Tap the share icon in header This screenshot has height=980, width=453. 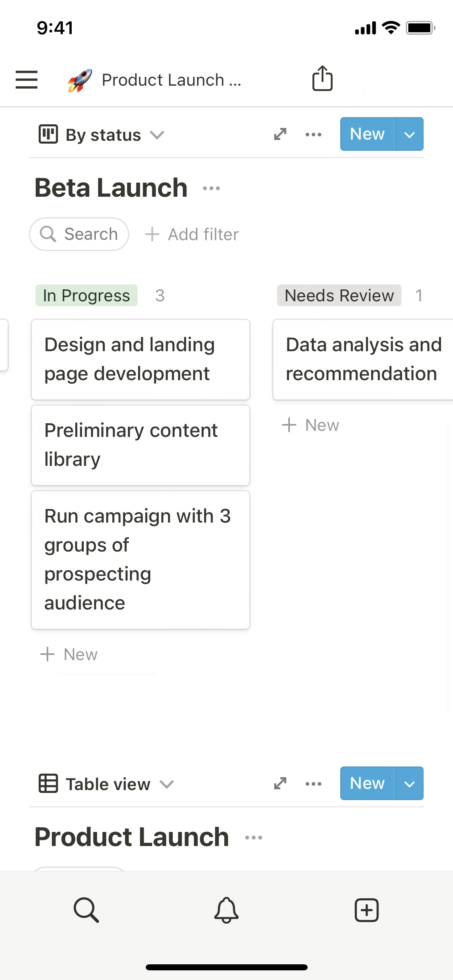[x=322, y=78]
